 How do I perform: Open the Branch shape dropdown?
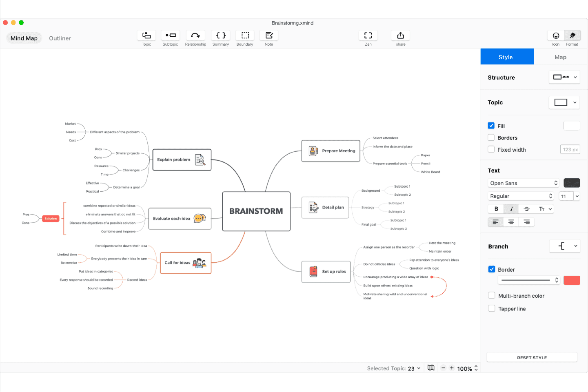click(565, 246)
